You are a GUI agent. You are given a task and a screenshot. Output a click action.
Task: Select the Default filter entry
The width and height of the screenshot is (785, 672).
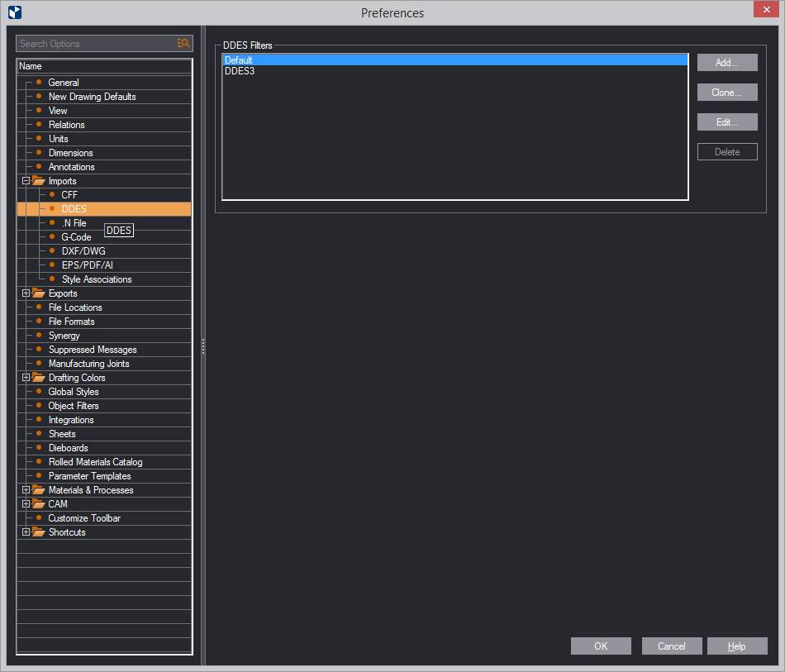tap(455, 60)
